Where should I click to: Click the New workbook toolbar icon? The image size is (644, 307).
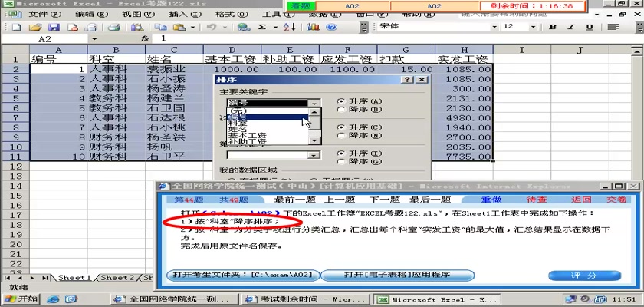(x=16, y=27)
